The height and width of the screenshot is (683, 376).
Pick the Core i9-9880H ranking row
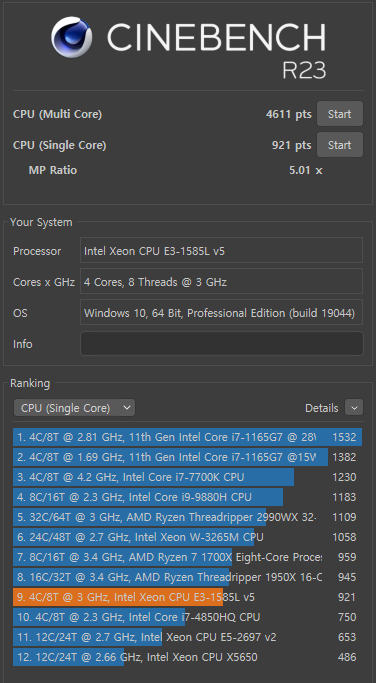click(x=187, y=497)
